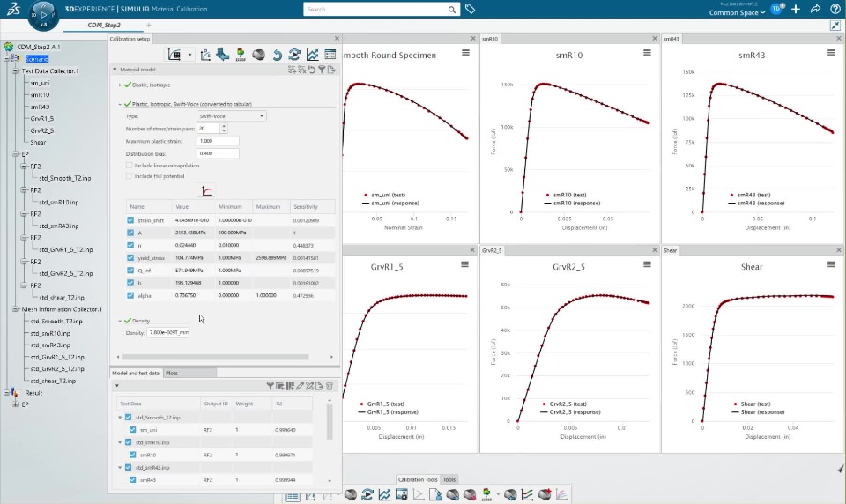Expand the Elastic, Isotropic section
Image resolution: width=846 pixels, height=504 pixels.
tap(120, 85)
